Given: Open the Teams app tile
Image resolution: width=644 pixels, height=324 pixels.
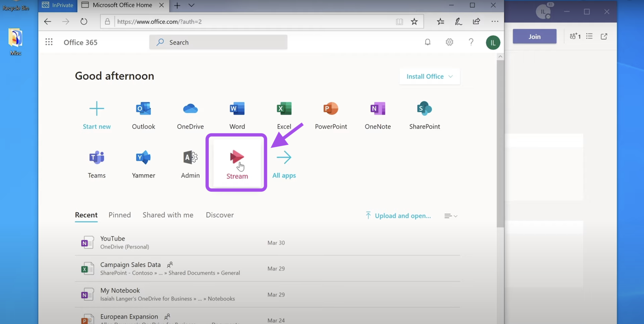Looking at the screenshot, I should coord(96,164).
